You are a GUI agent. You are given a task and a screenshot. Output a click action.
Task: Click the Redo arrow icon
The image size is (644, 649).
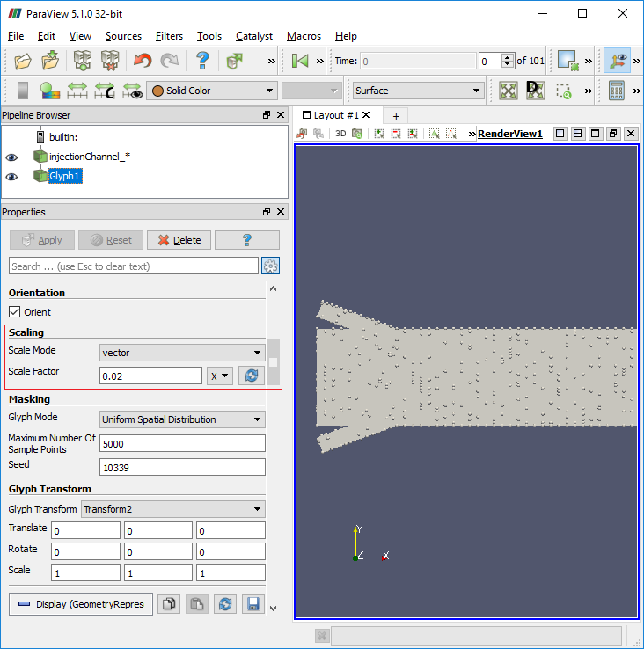click(x=170, y=61)
